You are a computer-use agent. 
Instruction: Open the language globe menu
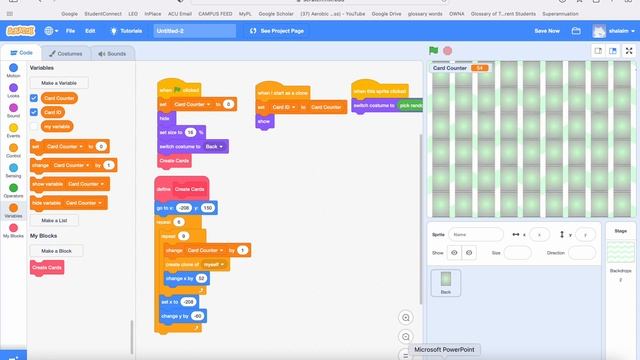coord(51,31)
